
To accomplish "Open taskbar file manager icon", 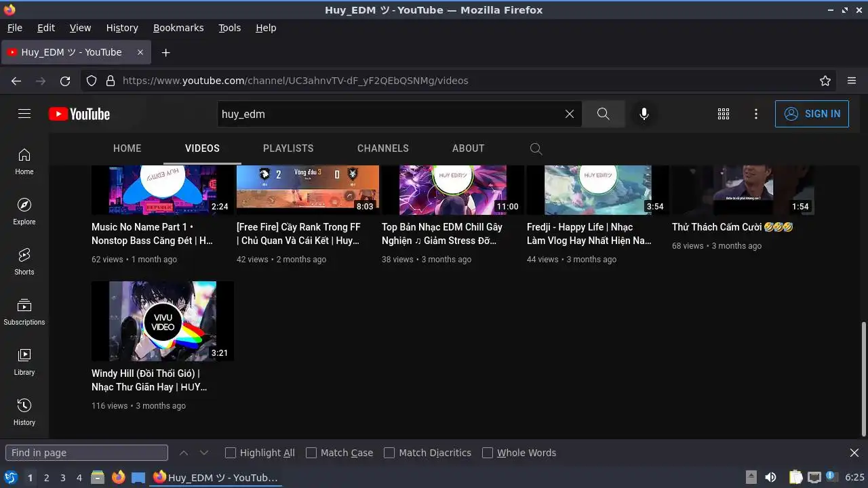I will [x=98, y=478].
